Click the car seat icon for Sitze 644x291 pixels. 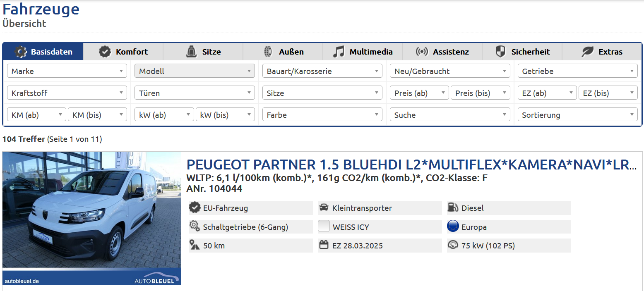191,52
